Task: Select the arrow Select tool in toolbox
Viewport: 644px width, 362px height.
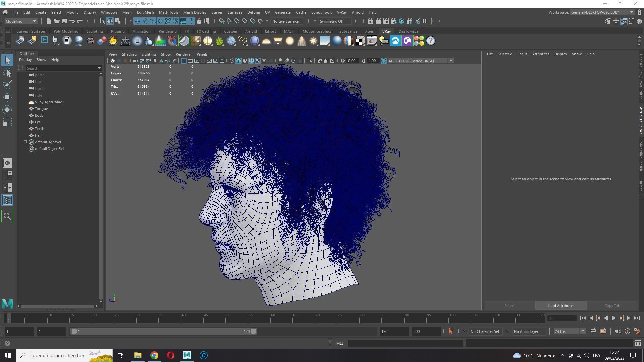Action: point(7,60)
